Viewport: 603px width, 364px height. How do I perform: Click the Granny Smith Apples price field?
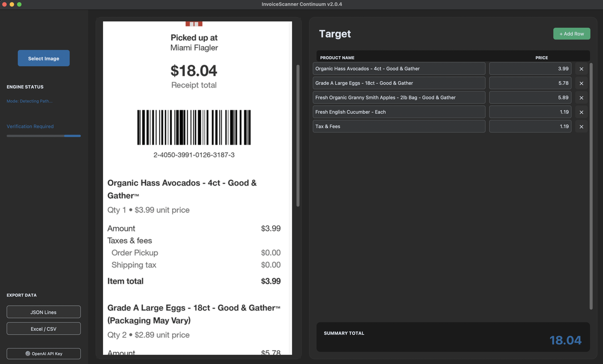tap(530, 97)
